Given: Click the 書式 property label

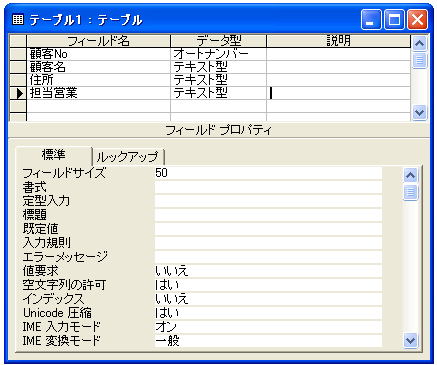Looking at the screenshot, I should pos(35,187).
